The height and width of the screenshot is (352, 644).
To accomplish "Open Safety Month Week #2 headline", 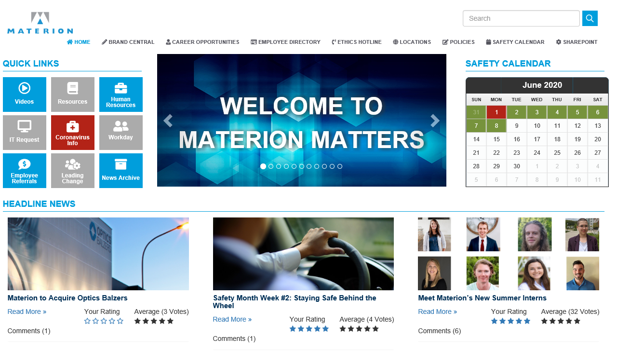I will (295, 302).
